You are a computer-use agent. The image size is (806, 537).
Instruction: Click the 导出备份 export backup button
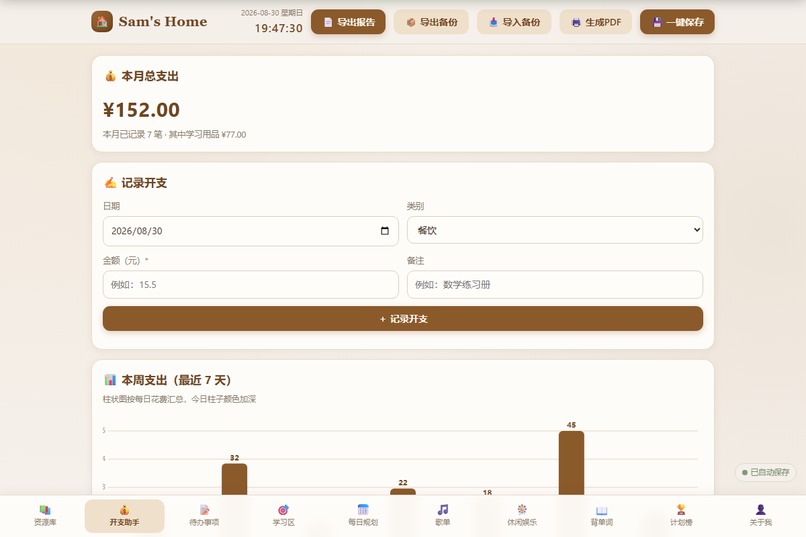(x=431, y=22)
